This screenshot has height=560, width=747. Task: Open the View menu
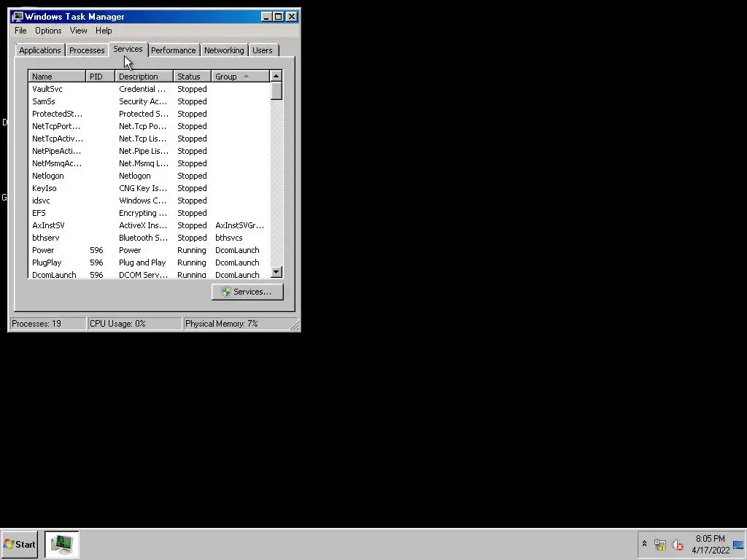coord(78,31)
